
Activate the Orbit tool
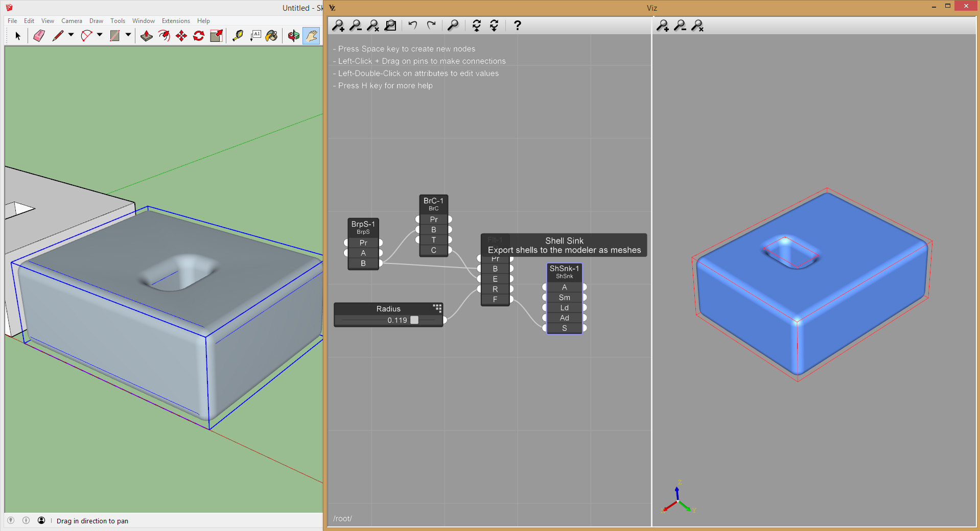coord(293,36)
